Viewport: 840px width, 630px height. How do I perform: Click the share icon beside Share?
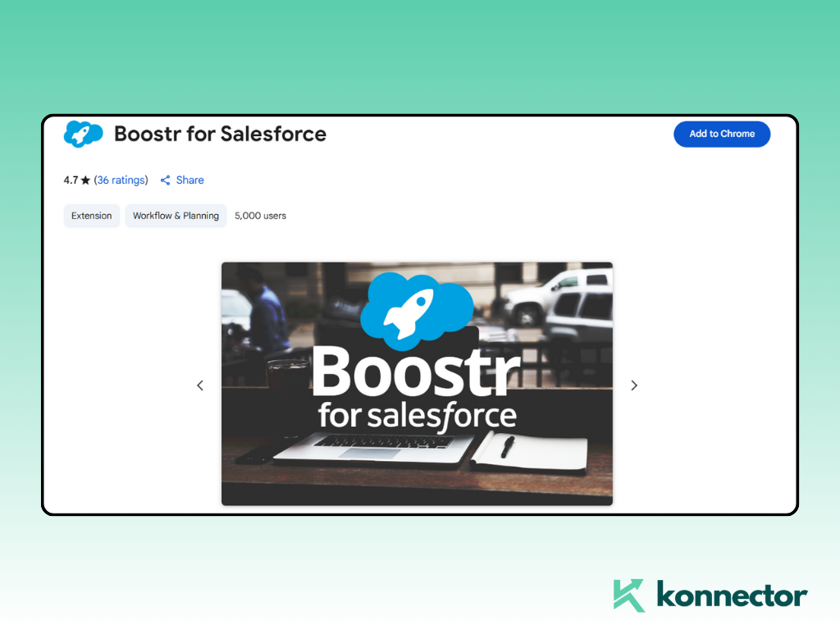pos(165,180)
